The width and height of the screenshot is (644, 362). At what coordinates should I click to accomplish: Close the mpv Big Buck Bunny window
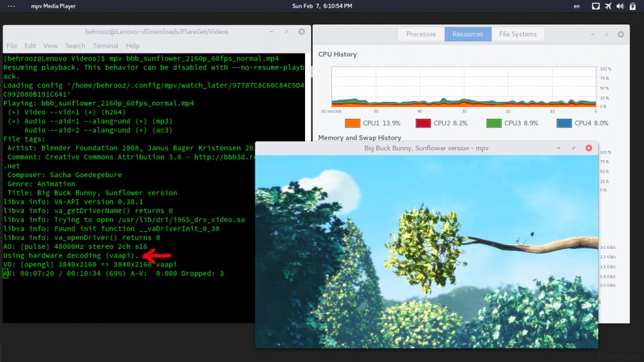tap(589, 148)
